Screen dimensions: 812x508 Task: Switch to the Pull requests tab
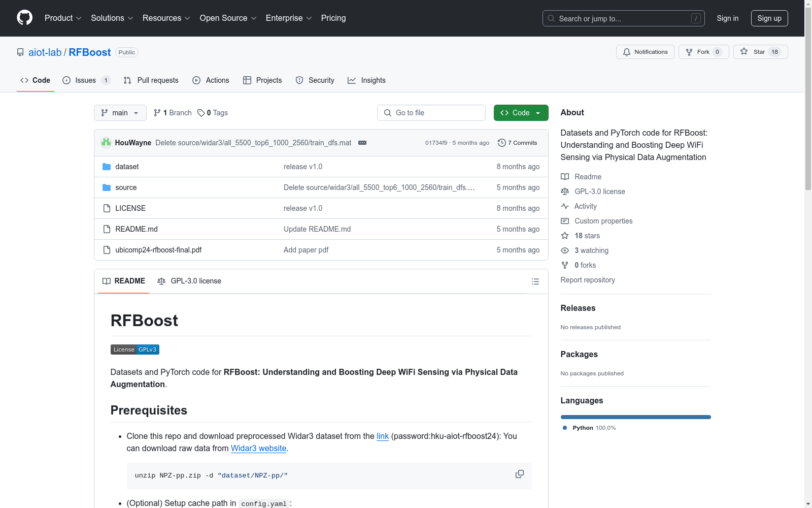click(151, 80)
